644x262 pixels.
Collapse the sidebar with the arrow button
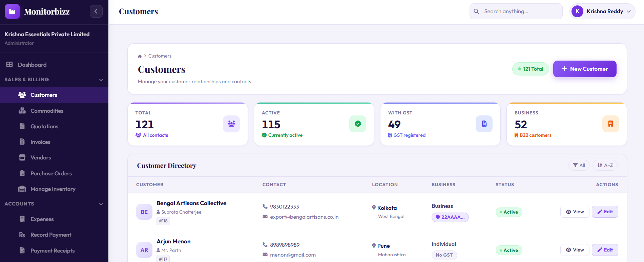point(96,12)
